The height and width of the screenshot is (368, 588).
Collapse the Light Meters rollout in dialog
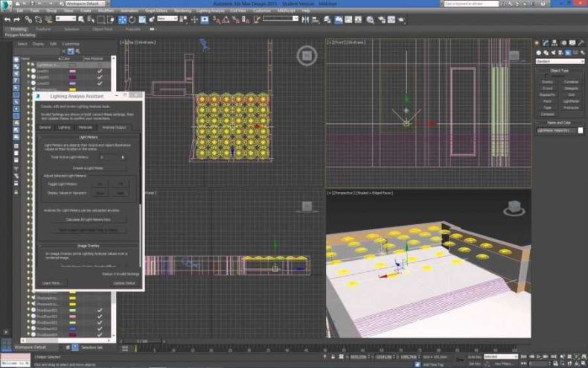click(x=89, y=137)
